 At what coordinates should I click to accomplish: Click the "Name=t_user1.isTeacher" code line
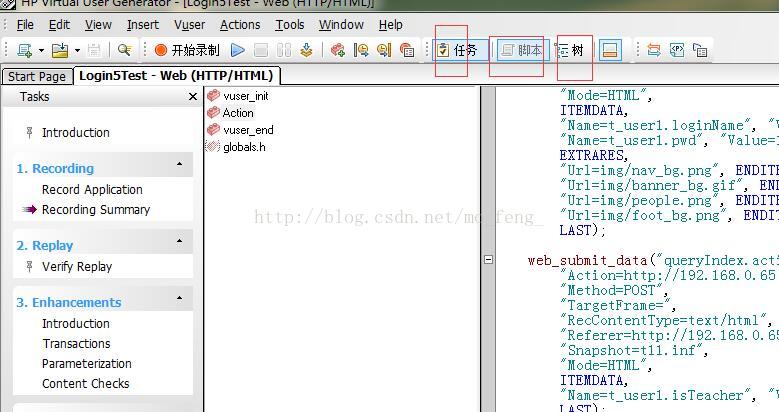pos(669,395)
